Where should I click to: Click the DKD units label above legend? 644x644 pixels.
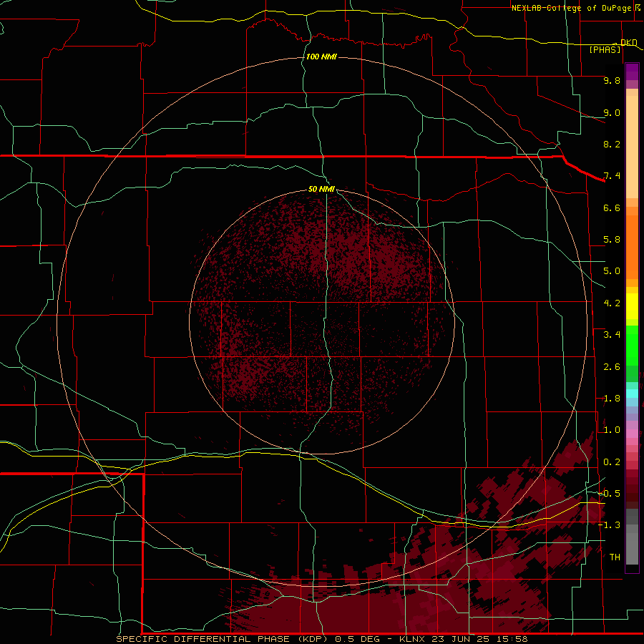click(x=628, y=42)
